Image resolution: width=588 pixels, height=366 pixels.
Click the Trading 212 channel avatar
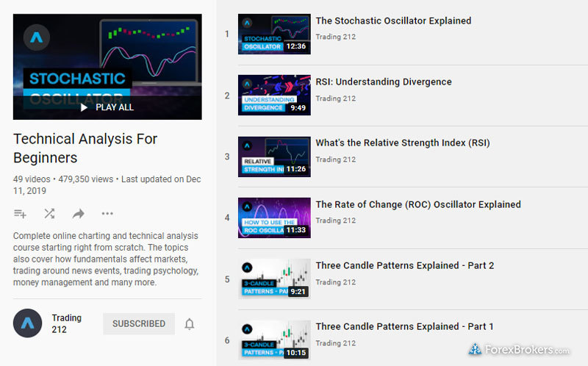(x=27, y=323)
